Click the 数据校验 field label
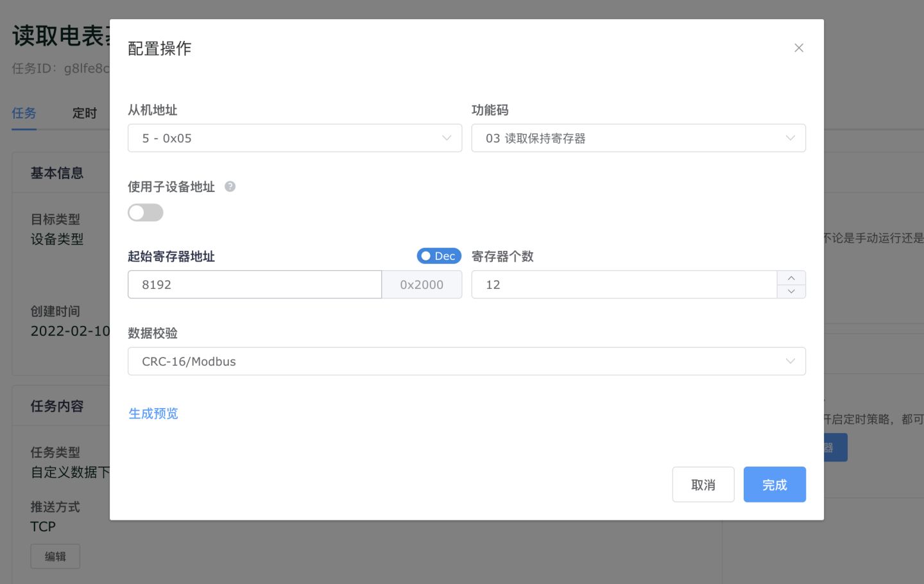The width and height of the screenshot is (924, 584). 153,333
